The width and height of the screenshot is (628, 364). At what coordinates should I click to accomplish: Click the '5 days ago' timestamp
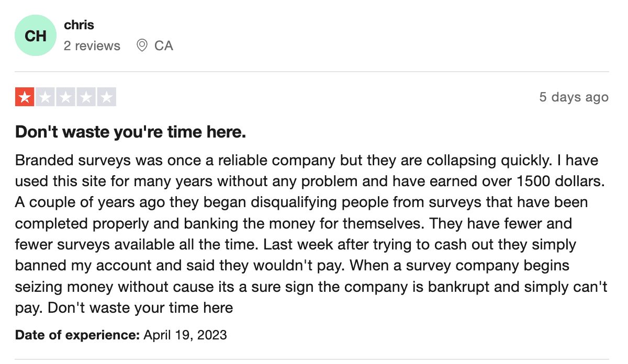pyautogui.click(x=574, y=97)
